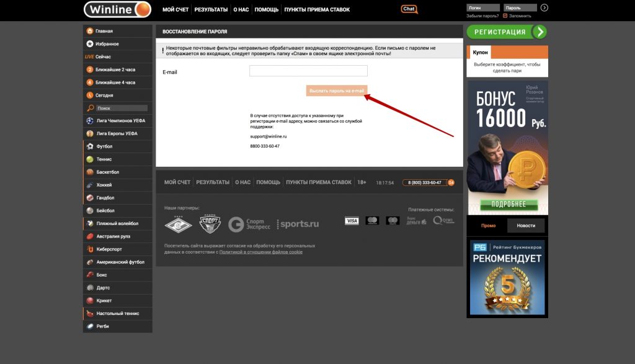Click the login arrow icon next to Пароль

[544, 7]
